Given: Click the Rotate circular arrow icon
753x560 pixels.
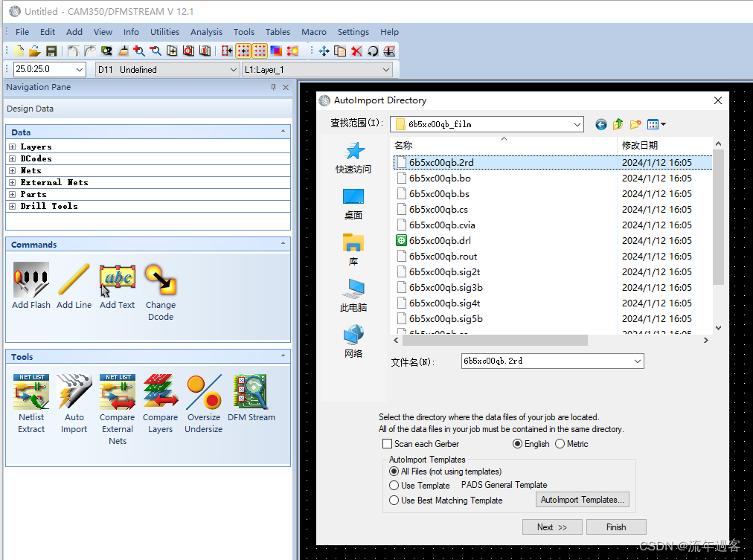Looking at the screenshot, I should (x=373, y=51).
